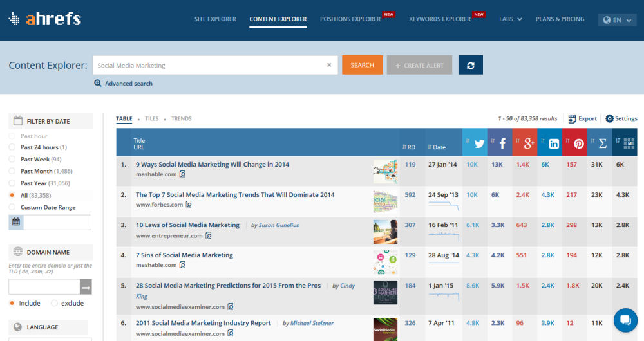The image size is (644, 341).
Task: Open article 9 Ways Social Media Marketing
Action: pos(213,164)
